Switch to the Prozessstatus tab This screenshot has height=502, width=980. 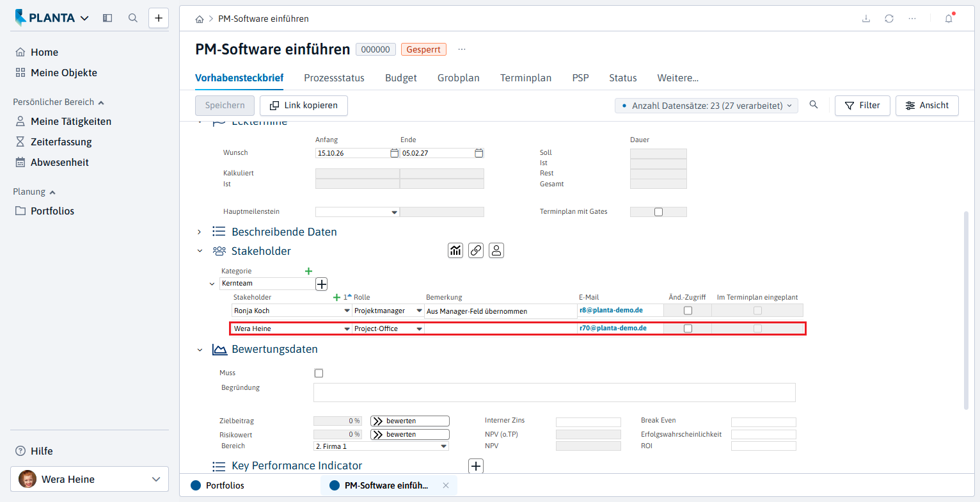pyautogui.click(x=334, y=78)
